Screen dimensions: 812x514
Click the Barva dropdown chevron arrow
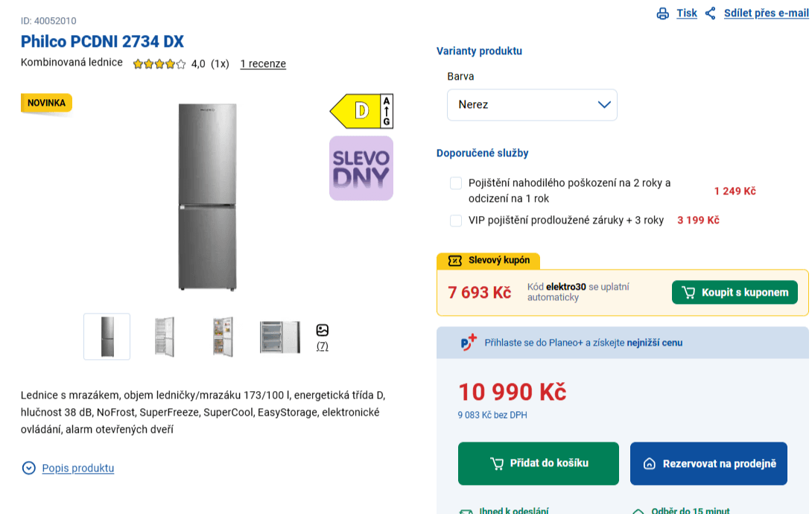[x=604, y=104]
